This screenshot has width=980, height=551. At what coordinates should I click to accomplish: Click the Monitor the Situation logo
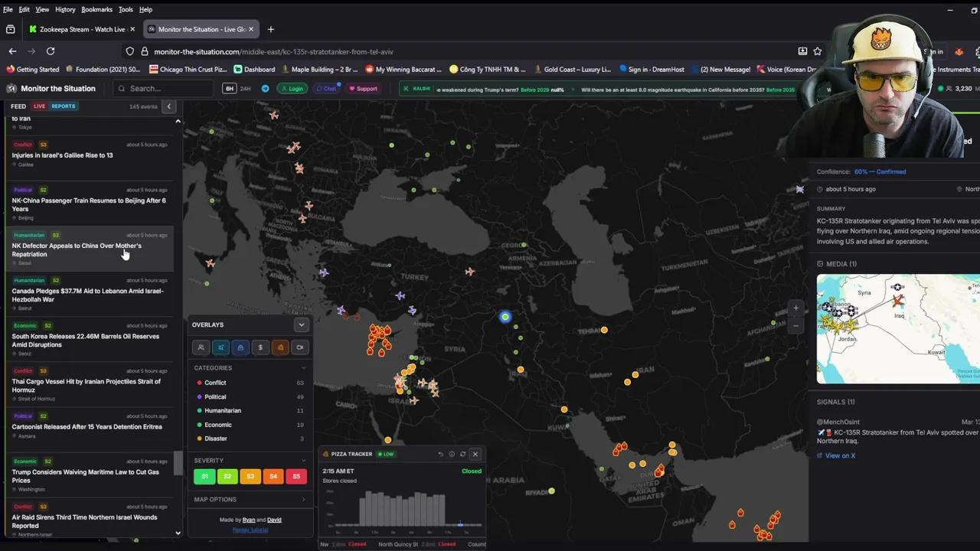click(51, 89)
